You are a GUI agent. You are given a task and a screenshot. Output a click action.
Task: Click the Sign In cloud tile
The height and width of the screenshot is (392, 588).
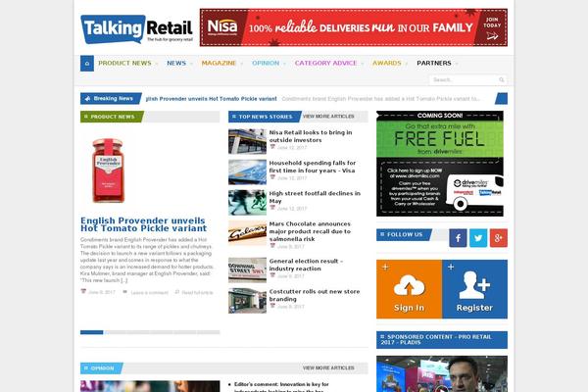click(x=409, y=289)
